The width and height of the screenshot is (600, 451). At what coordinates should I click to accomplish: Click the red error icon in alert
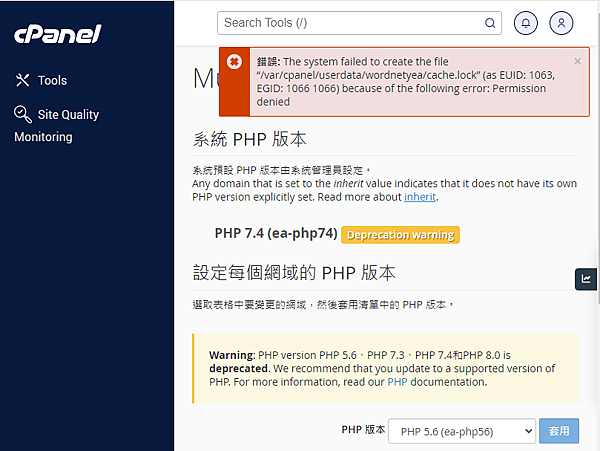coord(234,62)
